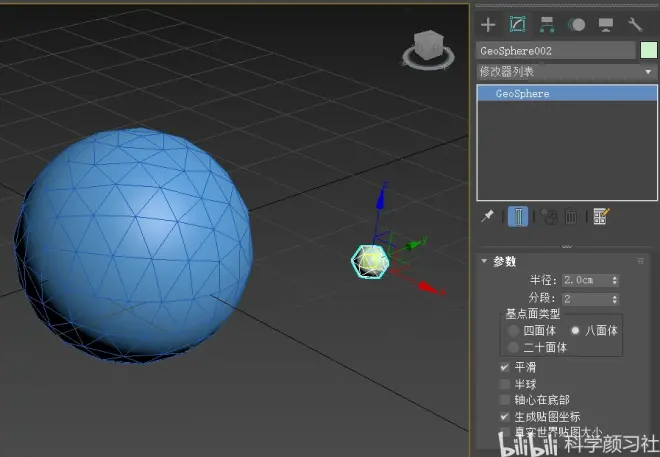This screenshot has height=457, width=660.
Task: Switch to the Modify panel tab
Action: pos(517,24)
